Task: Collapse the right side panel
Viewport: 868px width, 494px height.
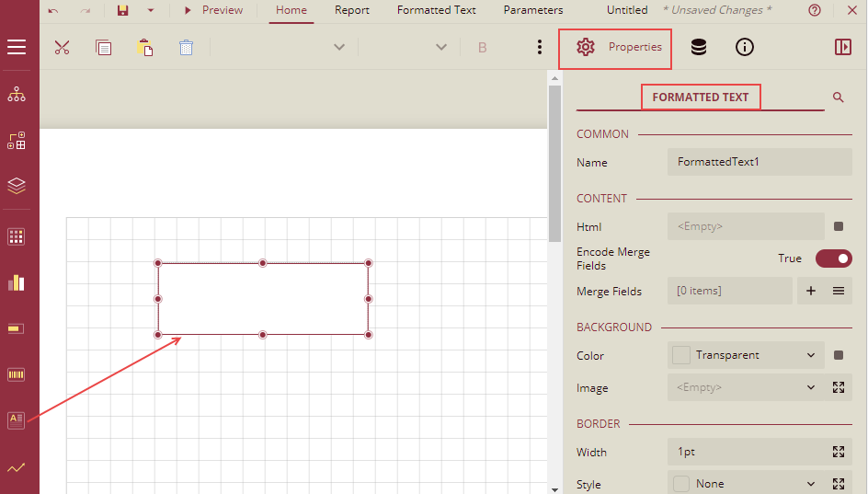Action: tap(843, 47)
